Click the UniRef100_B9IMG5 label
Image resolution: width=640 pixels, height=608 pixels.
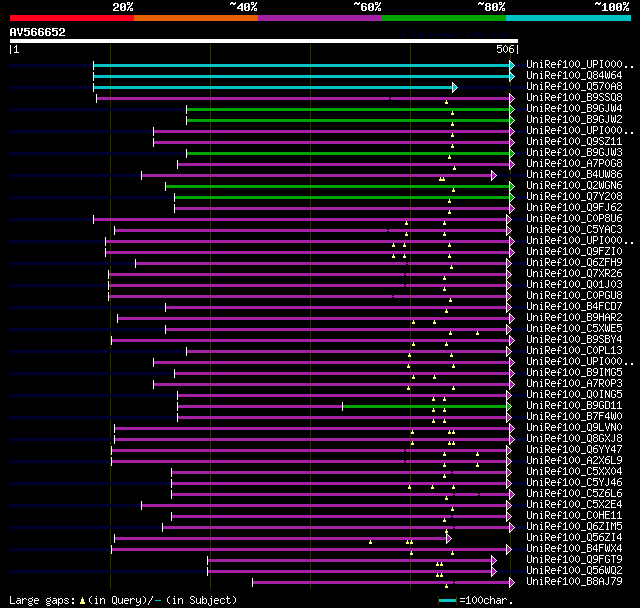574,373
